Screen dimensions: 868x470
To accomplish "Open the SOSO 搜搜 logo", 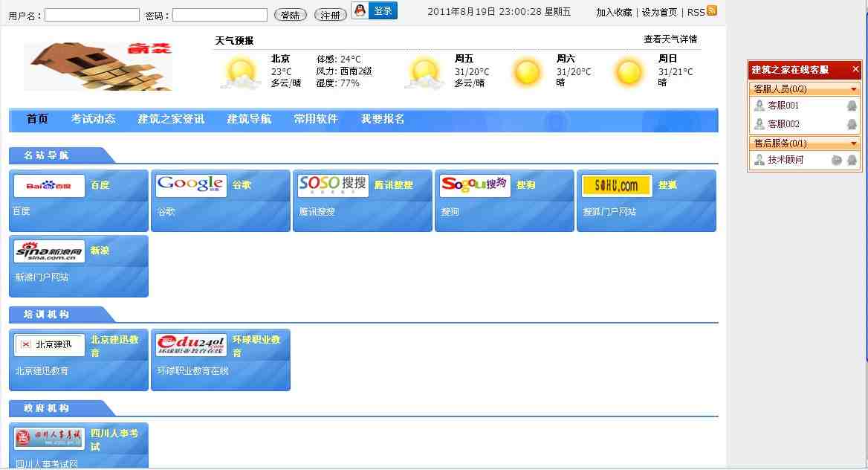I will 333,186.
